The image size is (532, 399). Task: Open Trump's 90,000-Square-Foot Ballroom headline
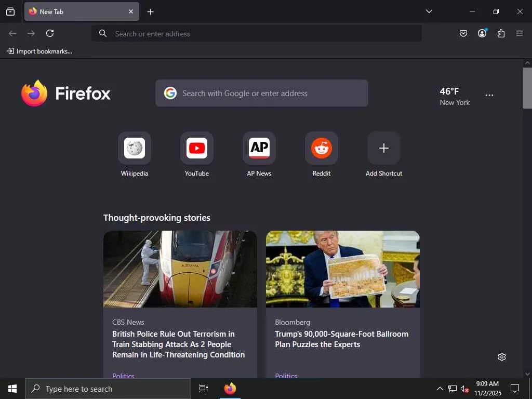tap(342, 339)
